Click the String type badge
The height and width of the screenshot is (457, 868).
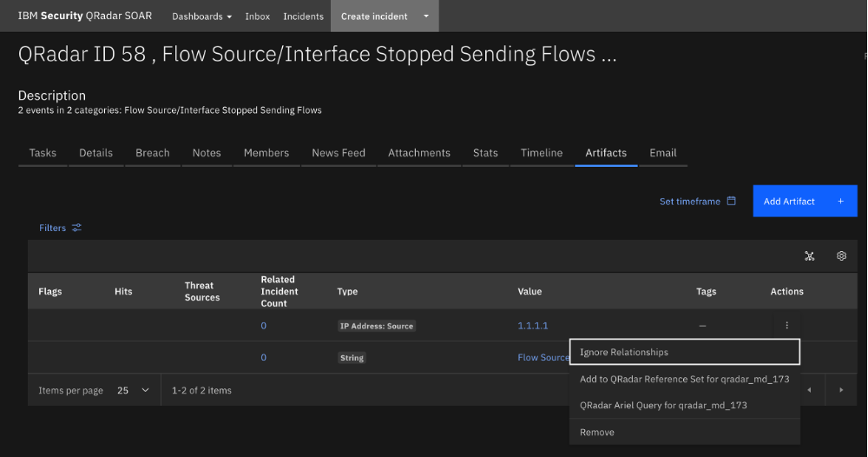[352, 358]
